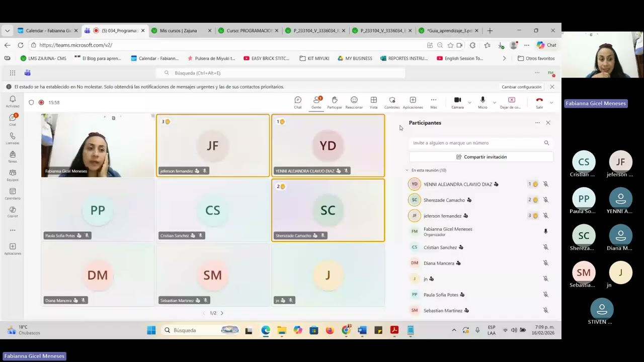
Task: Open Windows Start menu
Action: coord(151,330)
